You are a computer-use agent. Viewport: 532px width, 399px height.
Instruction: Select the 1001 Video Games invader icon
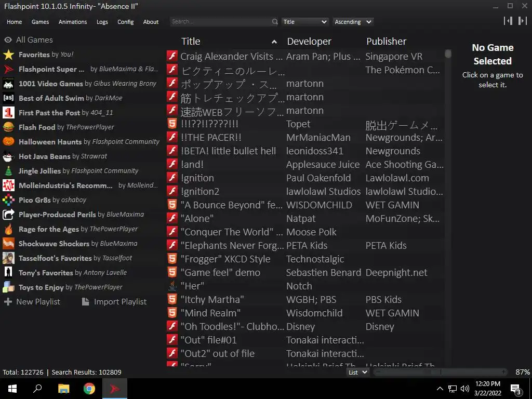pyautogui.click(x=8, y=84)
